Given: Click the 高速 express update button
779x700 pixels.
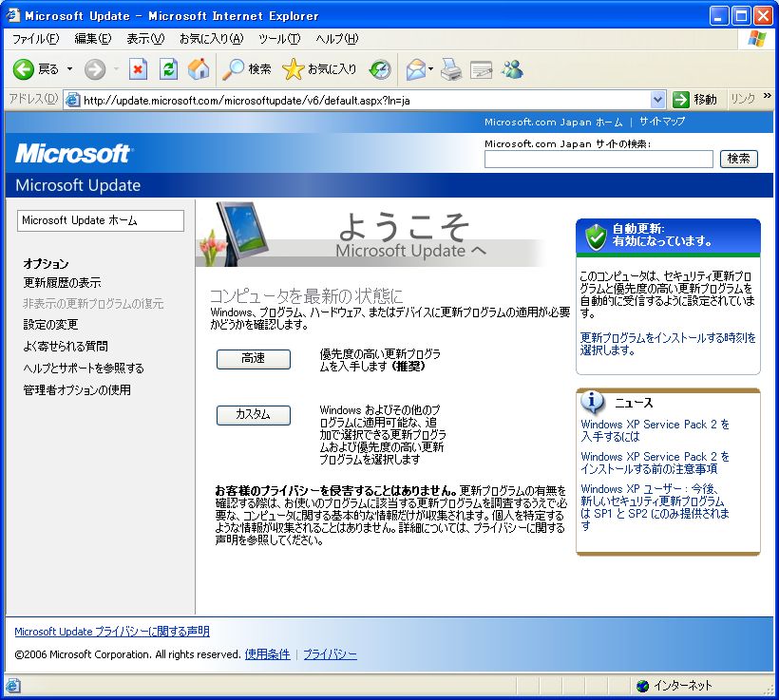Looking at the screenshot, I should point(254,359).
